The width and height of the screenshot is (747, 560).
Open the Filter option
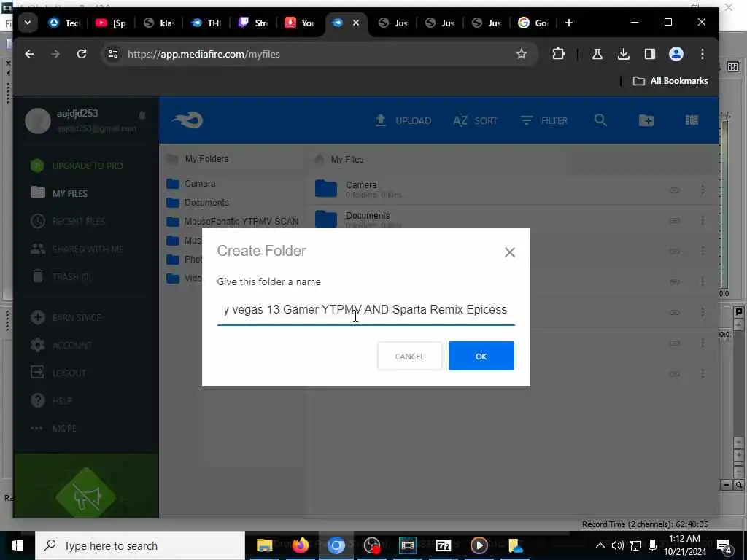(543, 120)
